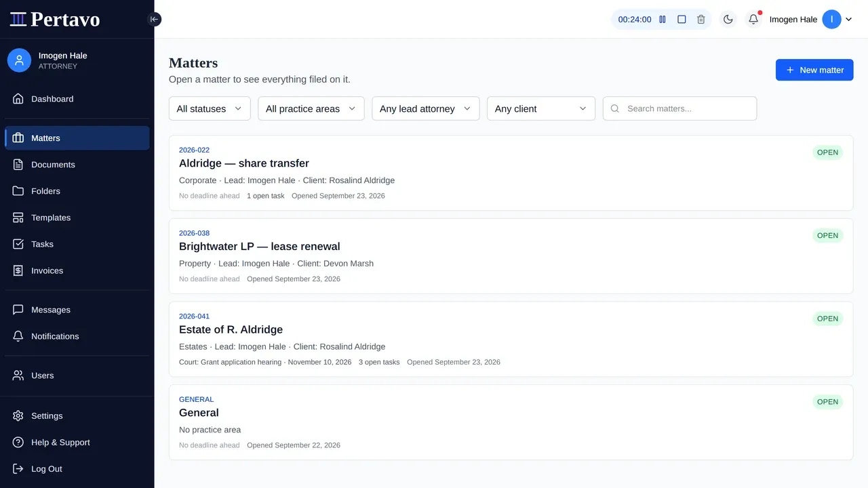This screenshot has height=488, width=868.
Task: Click the Templates icon in the sidebar
Action: (x=18, y=218)
